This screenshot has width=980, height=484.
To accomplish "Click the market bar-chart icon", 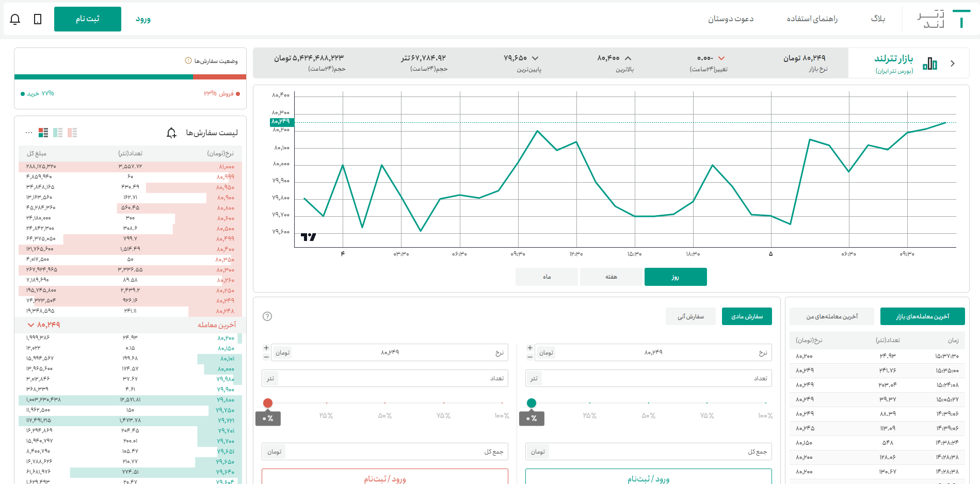I will coord(930,63).
